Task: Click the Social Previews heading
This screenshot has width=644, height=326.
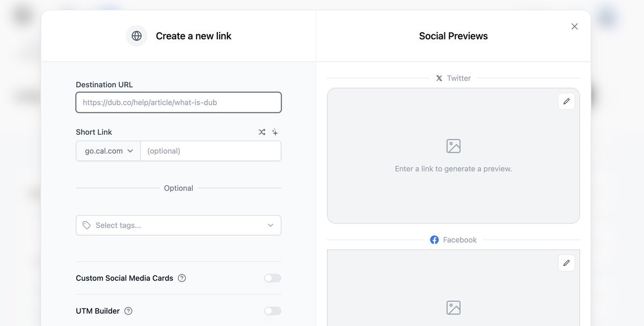Action: 453,36
